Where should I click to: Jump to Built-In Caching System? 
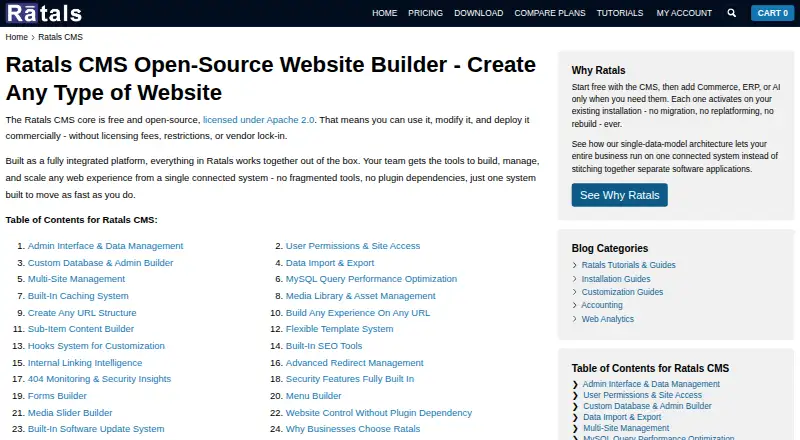coord(78,296)
